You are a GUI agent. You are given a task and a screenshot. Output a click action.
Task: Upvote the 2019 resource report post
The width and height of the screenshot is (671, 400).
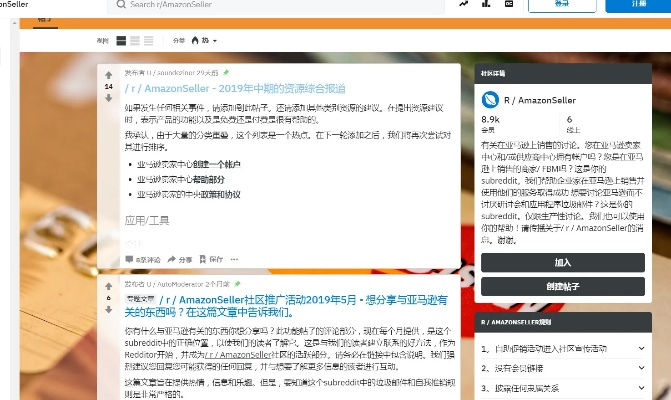(x=108, y=75)
